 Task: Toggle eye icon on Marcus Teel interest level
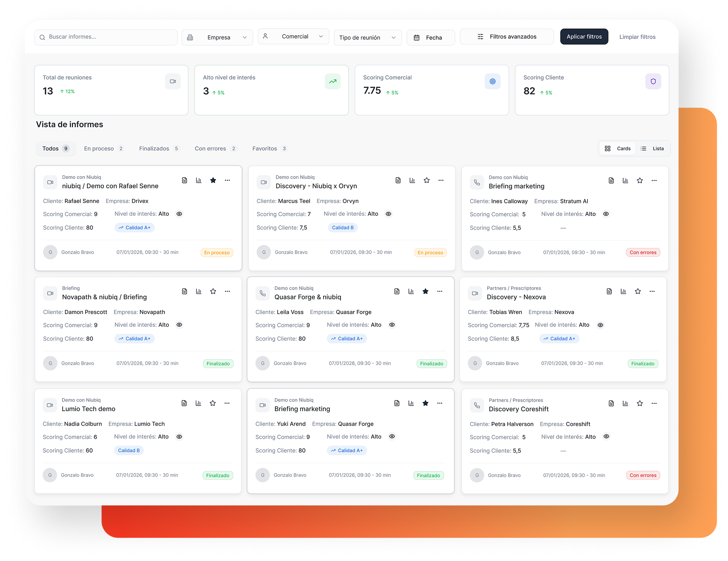click(x=388, y=214)
